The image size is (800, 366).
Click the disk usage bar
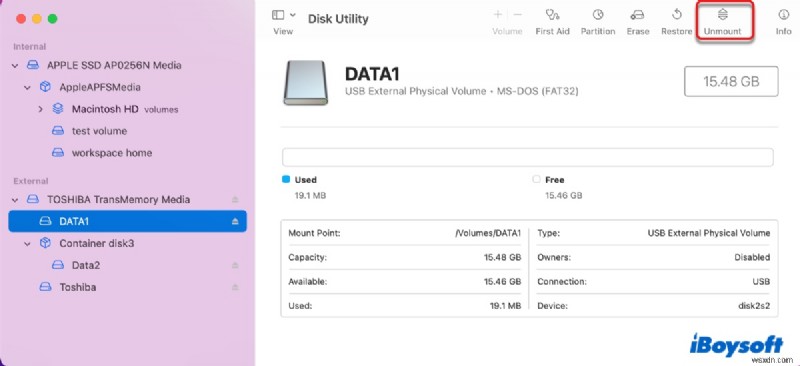coord(528,157)
